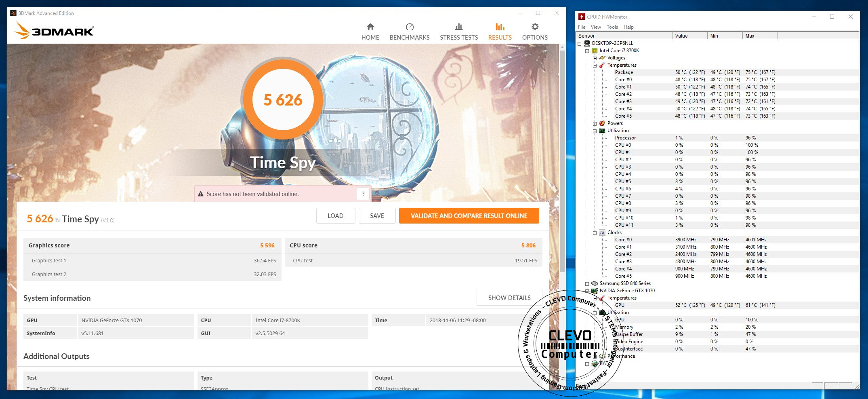Open HWMonitor View menu
The image size is (868, 399).
click(596, 27)
